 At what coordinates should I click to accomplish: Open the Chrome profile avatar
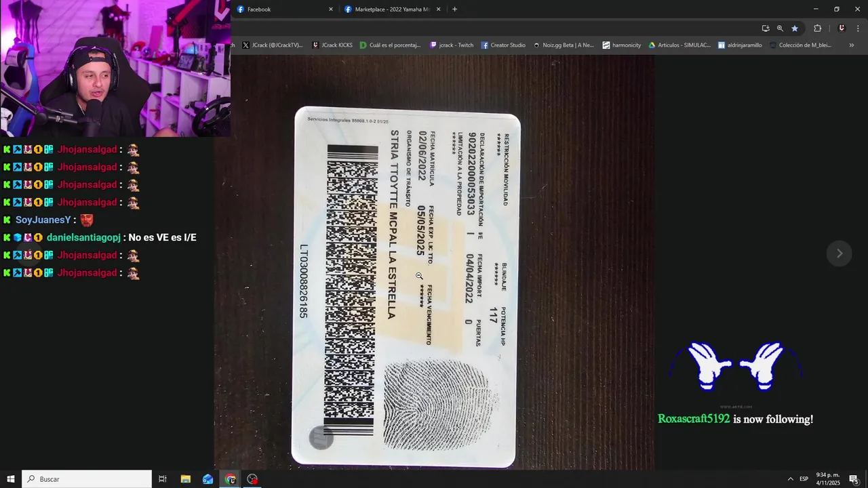pyautogui.click(x=842, y=28)
